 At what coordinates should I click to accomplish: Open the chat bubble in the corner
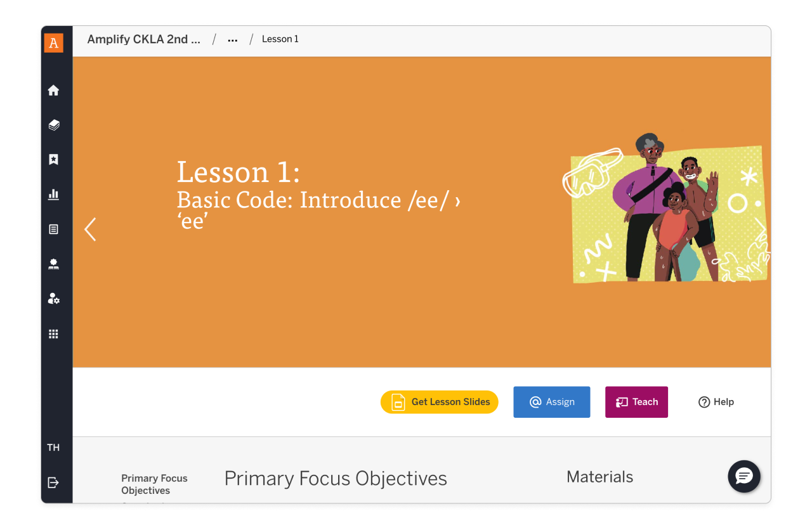tap(743, 477)
